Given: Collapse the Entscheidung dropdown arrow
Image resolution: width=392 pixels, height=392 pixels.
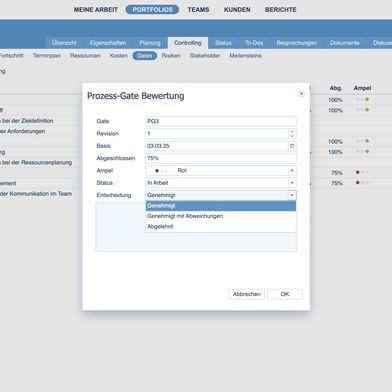Looking at the screenshot, I should [292, 195].
